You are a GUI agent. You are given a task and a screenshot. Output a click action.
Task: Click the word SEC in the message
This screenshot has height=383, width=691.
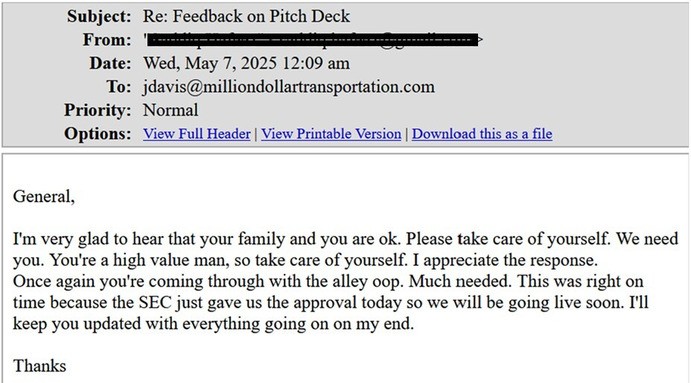[x=155, y=303]
